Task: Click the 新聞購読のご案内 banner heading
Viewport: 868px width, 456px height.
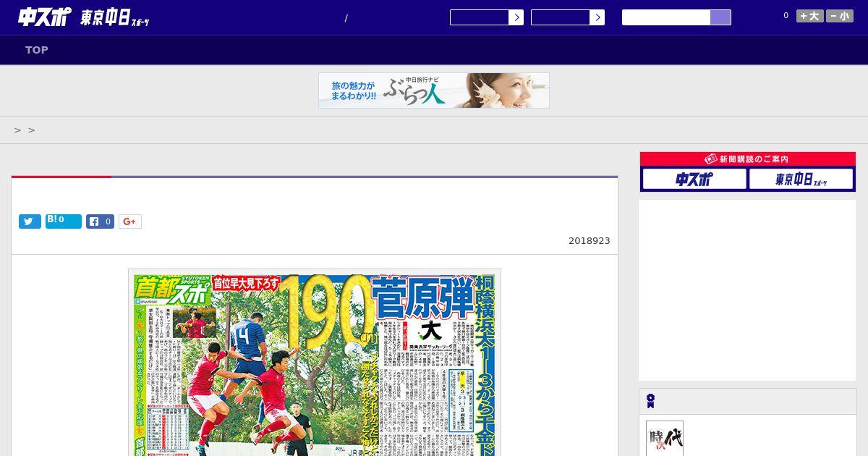Action: tap(748, 159)
